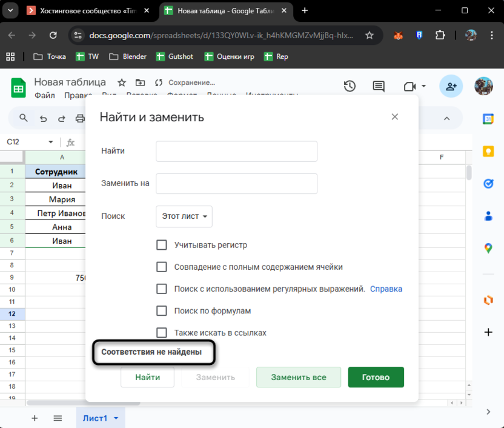Expand the cell name box dropdown
This screenshot has width=504, height=428.
pyautogui.click(x=50, y=142)
